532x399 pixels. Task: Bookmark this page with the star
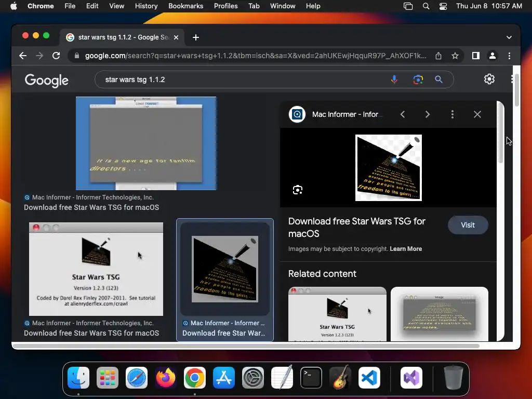pos(455,56)
